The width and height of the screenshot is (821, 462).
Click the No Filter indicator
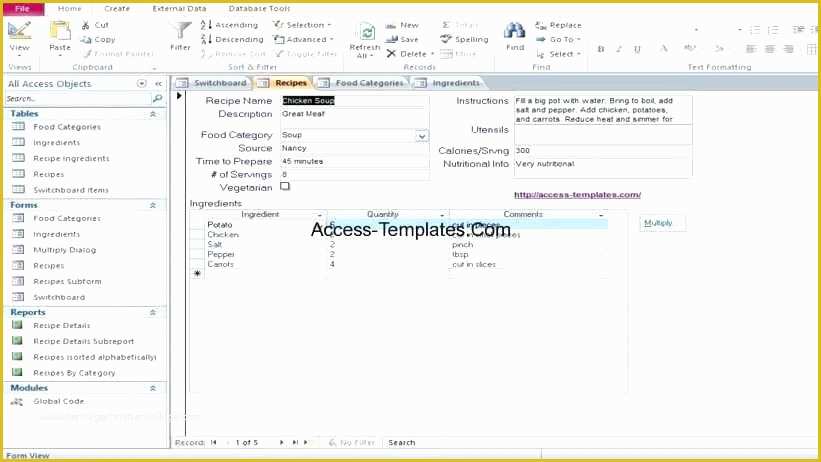(x=351, y=443)
